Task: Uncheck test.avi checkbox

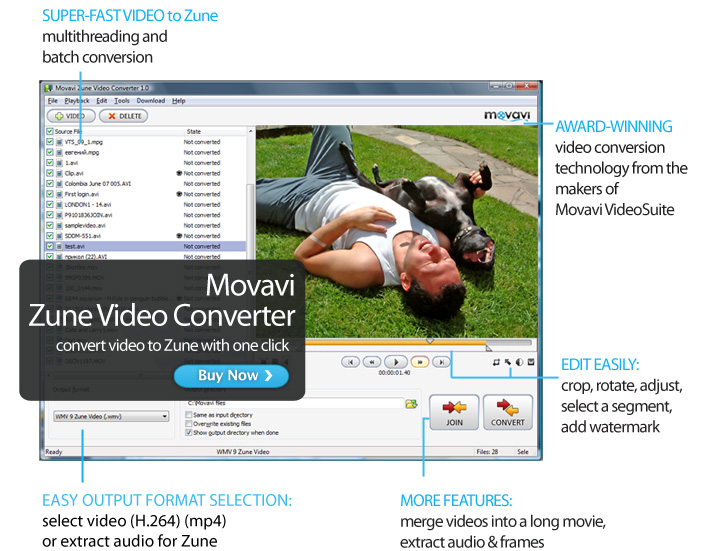Action: point(50,246)
